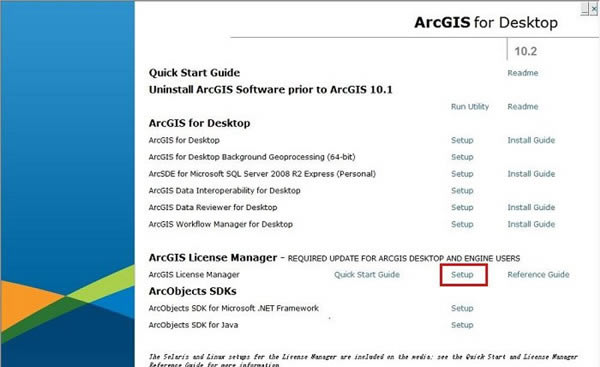Run Setup for ArcSDE for SQL Server Express

[462, 174]
